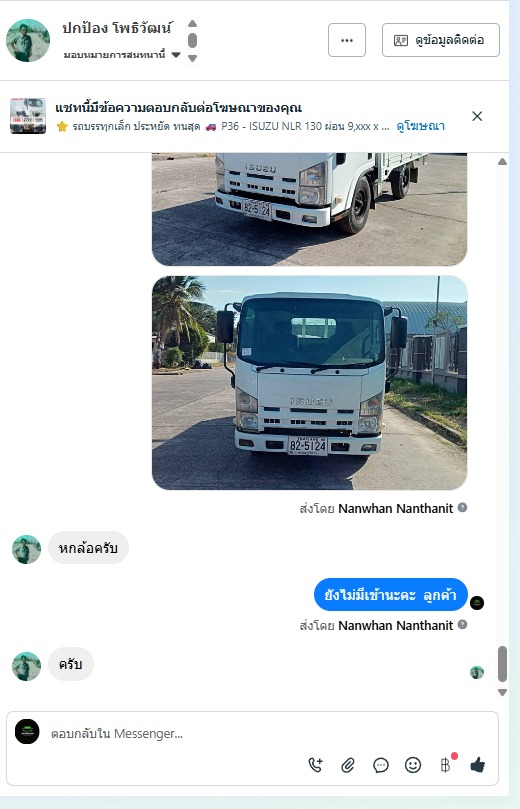Click the info icon beside Nanwhan Nanthanit under truck photo

[x=463, y=507]
